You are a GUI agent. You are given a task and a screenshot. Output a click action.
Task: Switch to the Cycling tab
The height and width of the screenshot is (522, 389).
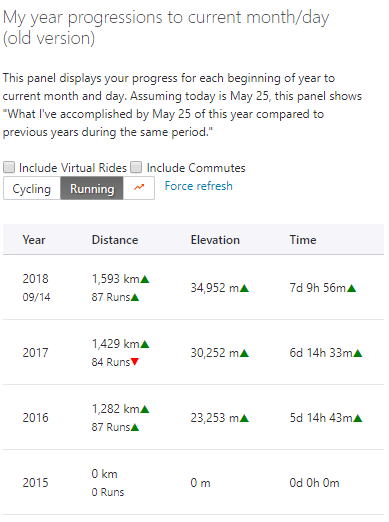coord(32,188)
